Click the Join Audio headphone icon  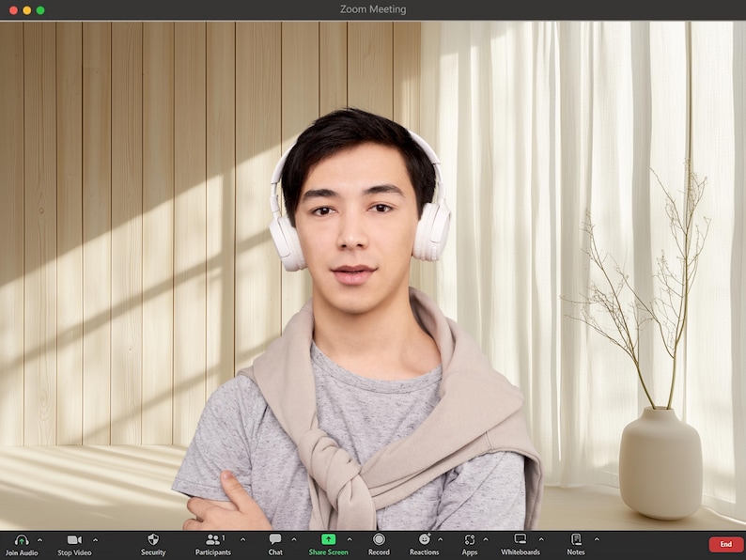(x=22, y=540)
